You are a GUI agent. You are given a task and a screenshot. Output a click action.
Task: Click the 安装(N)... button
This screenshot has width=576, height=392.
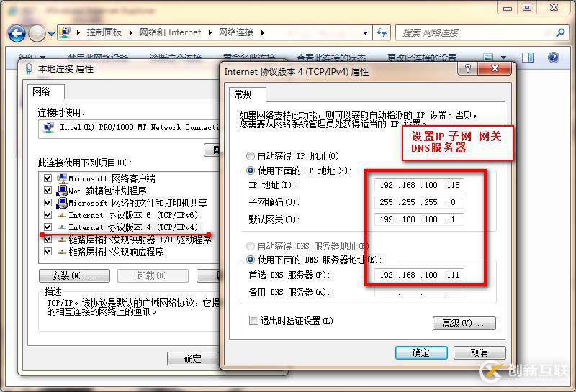click(74, 275)
